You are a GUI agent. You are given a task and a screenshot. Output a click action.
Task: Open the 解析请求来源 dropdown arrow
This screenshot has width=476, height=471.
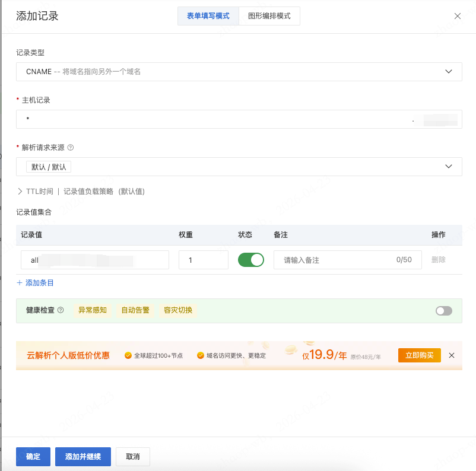pos(449,167)
